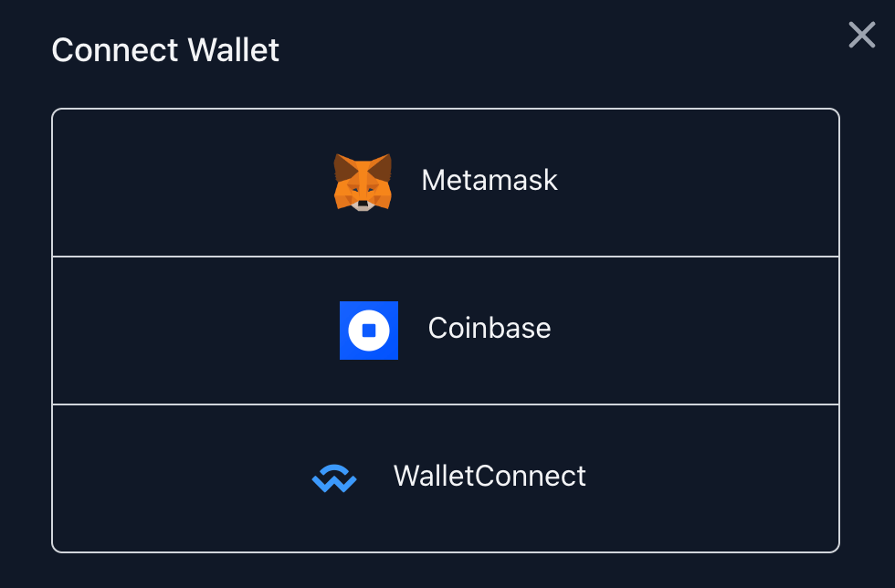The width and height of the screenshot is (895, 588).
Task: Click the Coinbase text label
Action: coord(490,330)
